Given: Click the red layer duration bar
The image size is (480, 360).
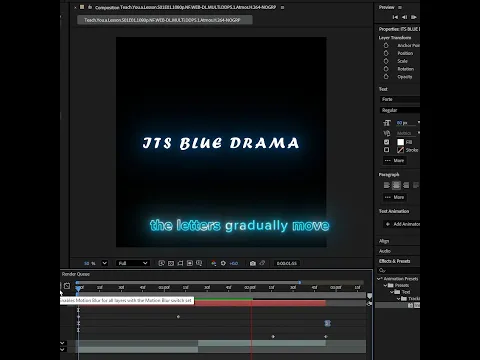Looking at the screenshot, I should click(x=260, y=303).
